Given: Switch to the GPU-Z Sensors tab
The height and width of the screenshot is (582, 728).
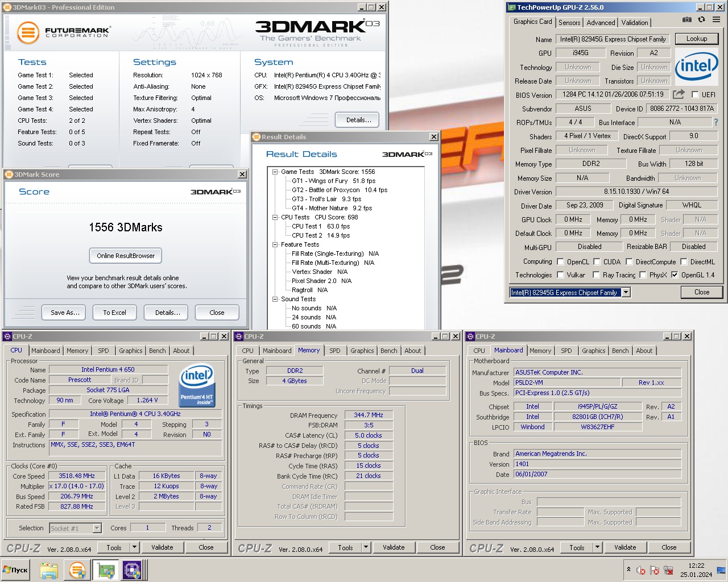Looking at the screenshot, I should [569, 23].
